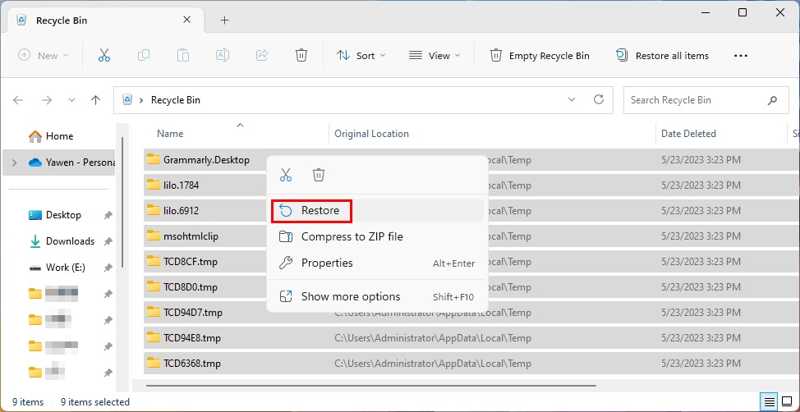Viewport: 800px width, 412px height.
Task: Click the Delete trash icon in toolbar
Action: [301, 56]
